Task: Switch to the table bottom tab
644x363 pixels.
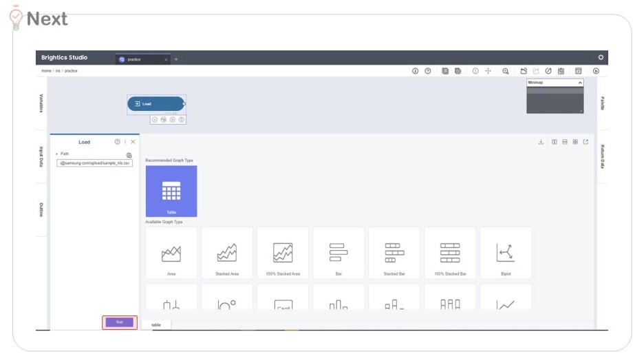Action: [x=156, y=325]
